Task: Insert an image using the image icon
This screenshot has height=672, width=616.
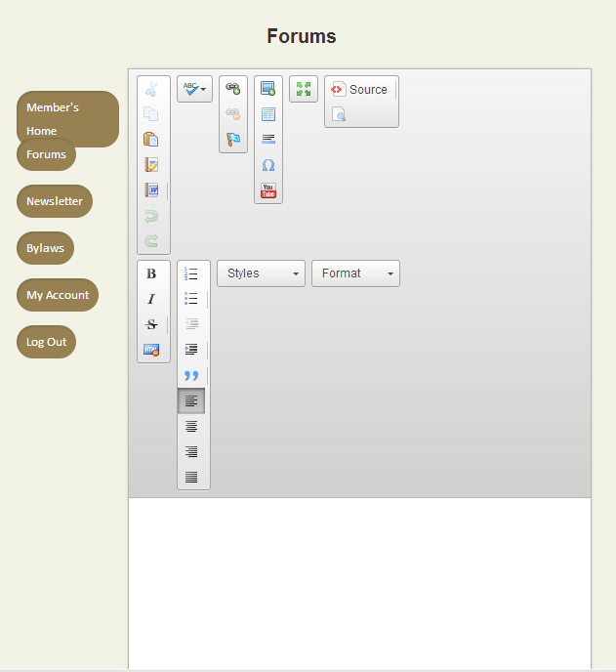Action: pos(267,89)
